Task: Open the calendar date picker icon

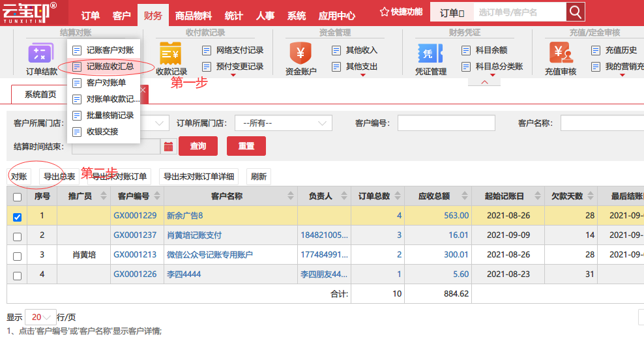Action: [168, 147]
